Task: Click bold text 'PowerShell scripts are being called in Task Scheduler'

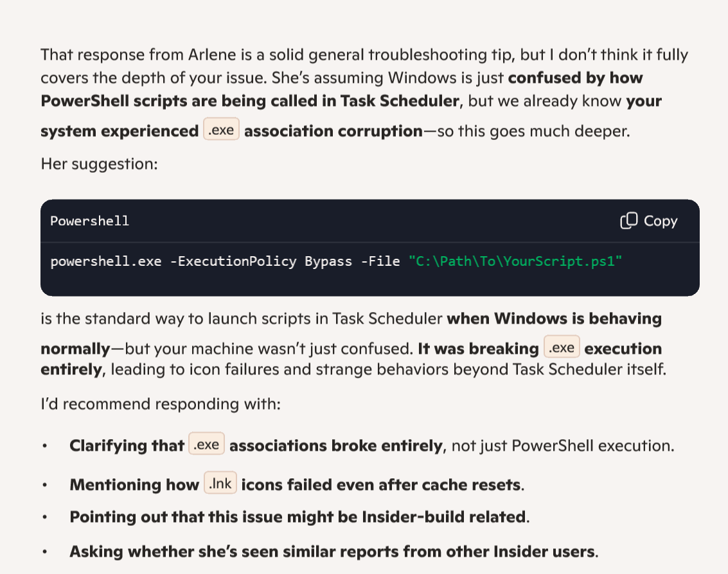Action: (250, 101)
